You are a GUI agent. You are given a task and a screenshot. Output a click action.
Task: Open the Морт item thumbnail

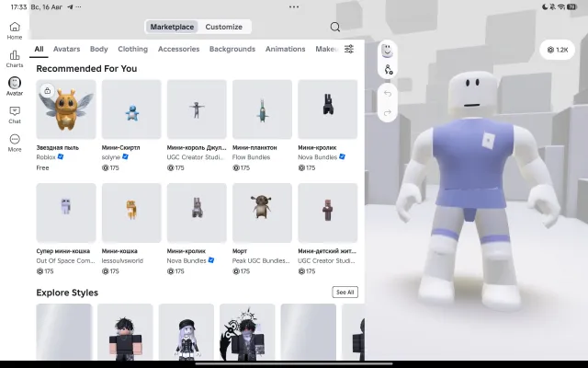tap(262, 213)
